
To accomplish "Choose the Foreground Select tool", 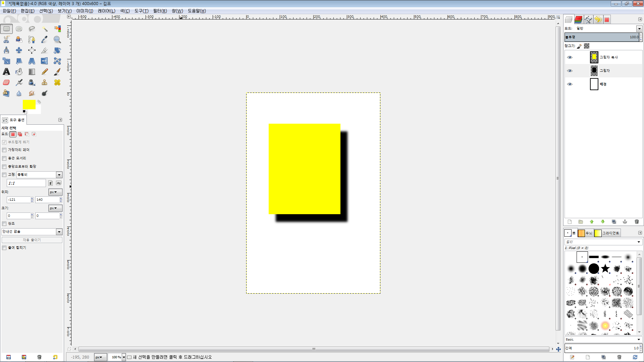I will pyautogui.click(x=19, y=40).
